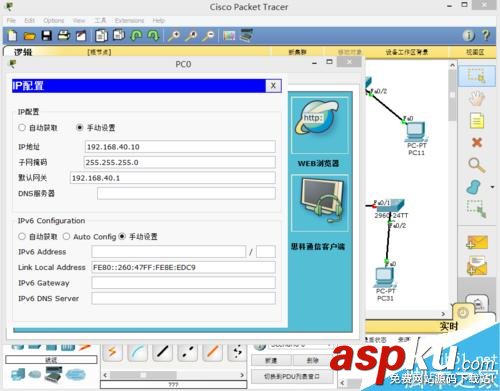Click the info icon in toolbar
This screenshot has width=500, height=391.
point(469,35)
